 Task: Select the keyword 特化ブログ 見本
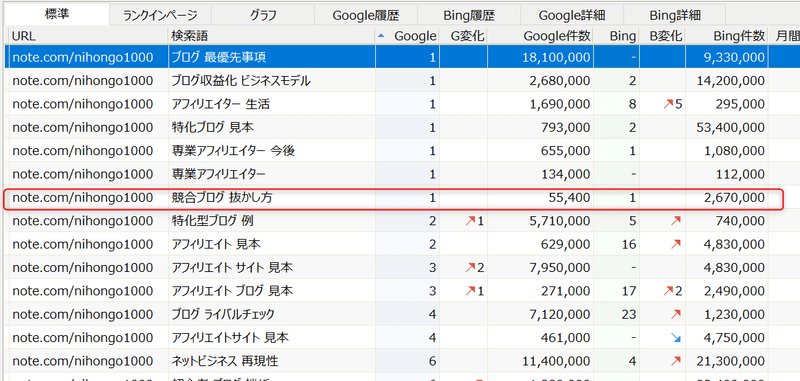tap(212, 128)
